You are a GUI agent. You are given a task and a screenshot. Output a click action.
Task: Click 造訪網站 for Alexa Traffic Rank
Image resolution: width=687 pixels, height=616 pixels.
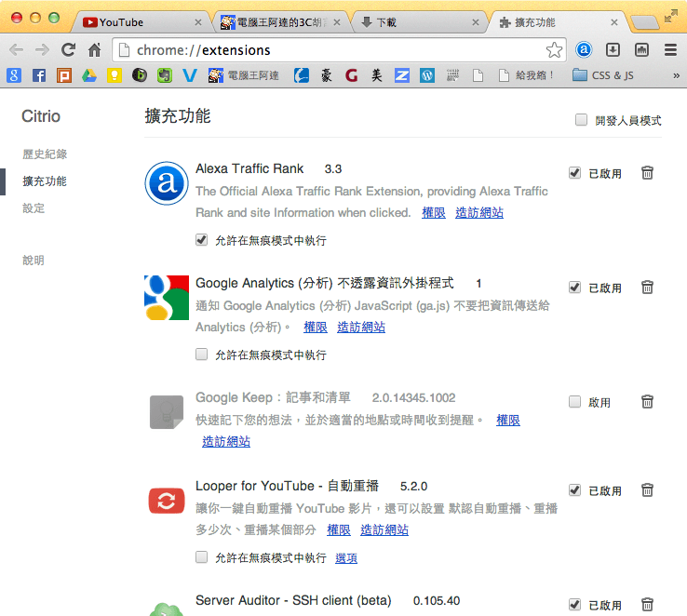(x=479, y=213)
